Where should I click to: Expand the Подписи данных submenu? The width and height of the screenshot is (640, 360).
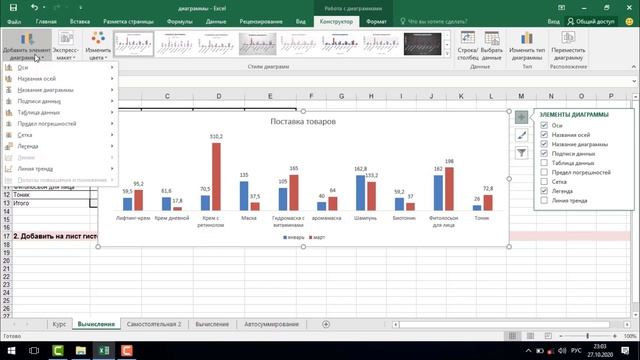tap(60, 101)
